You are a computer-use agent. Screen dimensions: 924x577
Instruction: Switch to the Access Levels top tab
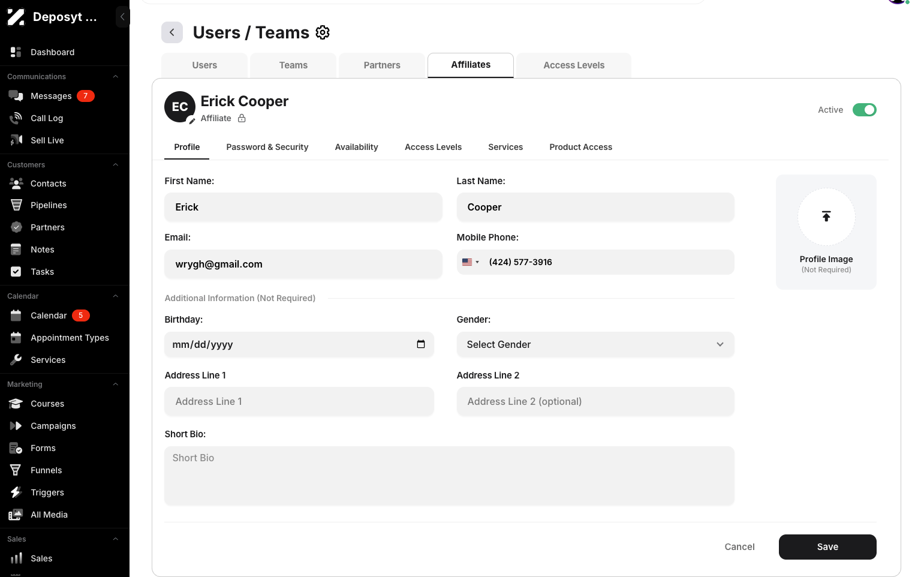(574, 65)
